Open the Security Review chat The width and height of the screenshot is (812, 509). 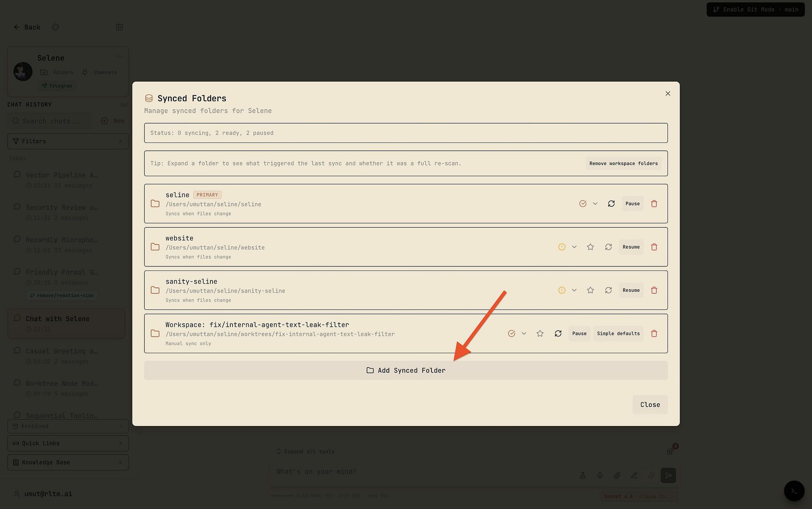tap(66, 212)
